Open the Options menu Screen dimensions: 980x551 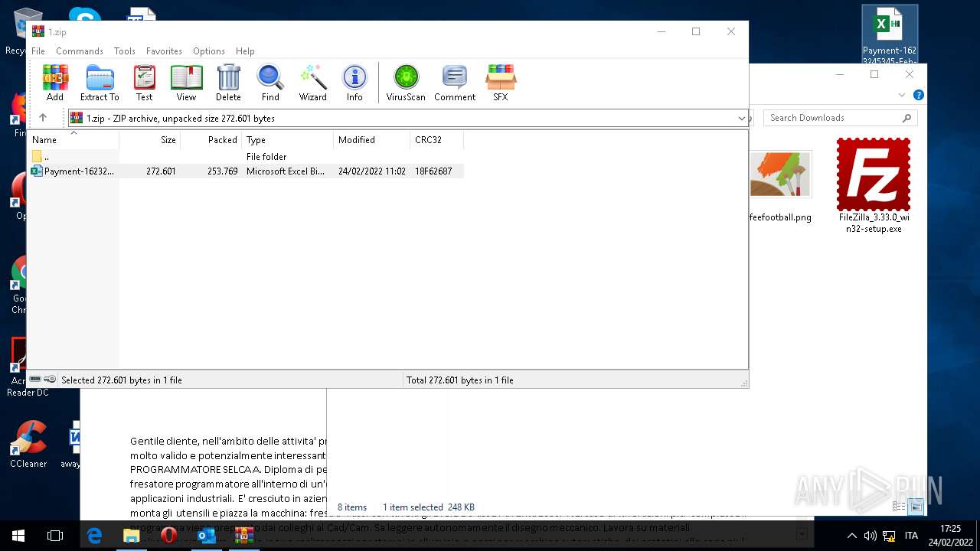click(209, 51)
